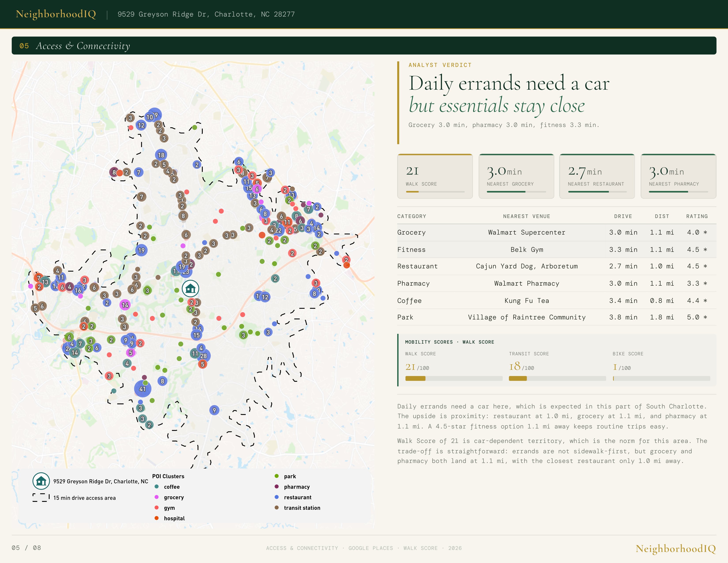The width and height of the screenshot is (728, 563).
Task: Click Cajun Yard Dog, Arboretum venue
Action: [527, 266]
